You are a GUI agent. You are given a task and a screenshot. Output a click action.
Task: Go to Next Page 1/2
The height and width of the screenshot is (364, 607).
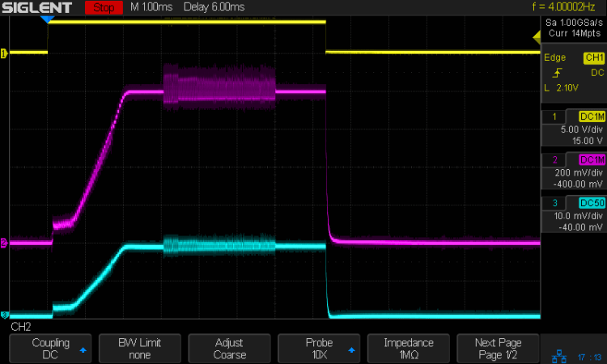pos(498,349)
